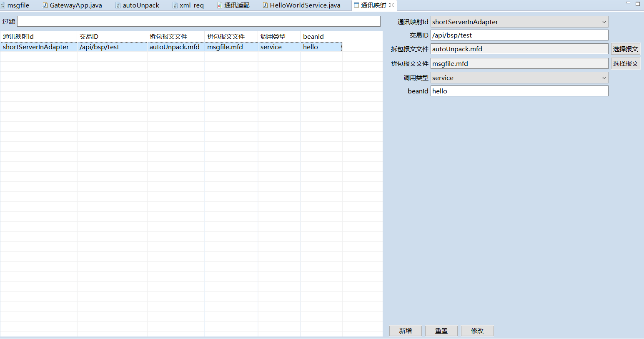Open the xml_req editor tab
The image size is (644, 339).
[x=191, y=5]
